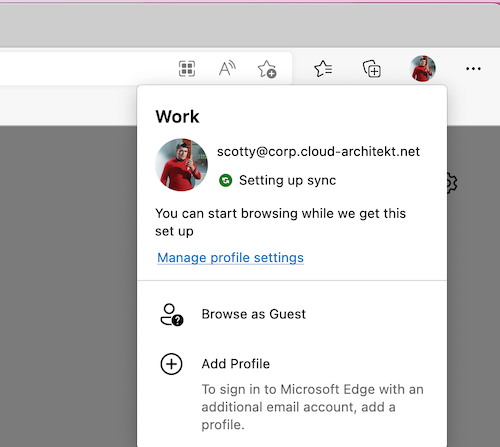Click 'To sign in to Microsoft Edge' description
The image size is (500, 447).
click(x=313, y=407)
